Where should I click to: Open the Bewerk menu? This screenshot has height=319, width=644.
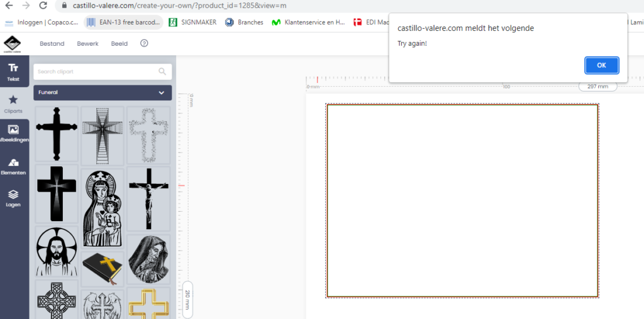click(x=88, y=44)
